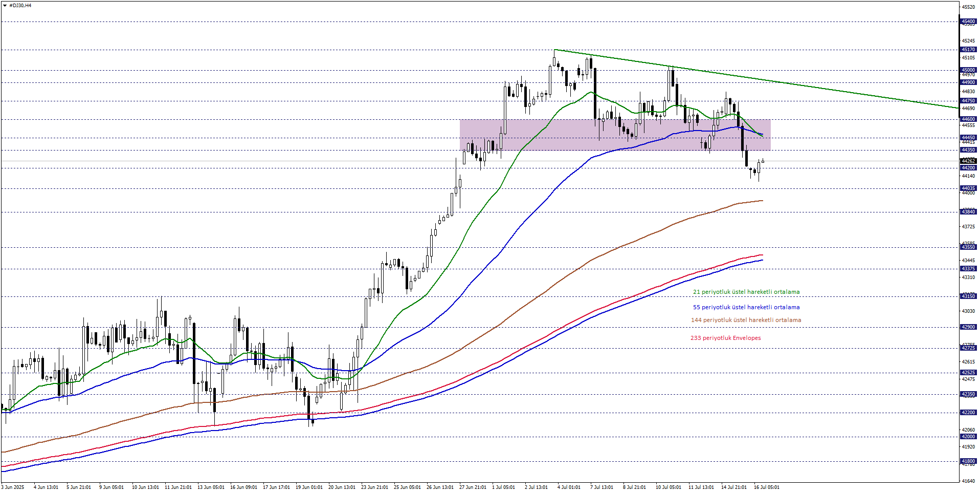Click the 44350 level price tag
Viewport: 980px width, 493px height.
pos(968,150)
